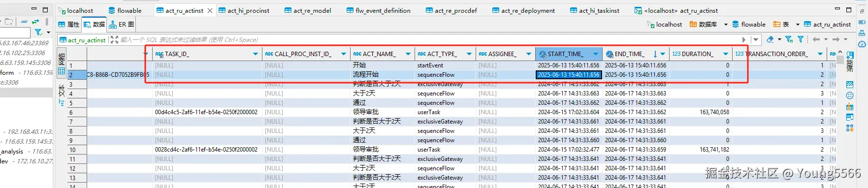Click the 表 tables breadcrumb button
This screenshot has width=868, height=188.
(781, 24)
